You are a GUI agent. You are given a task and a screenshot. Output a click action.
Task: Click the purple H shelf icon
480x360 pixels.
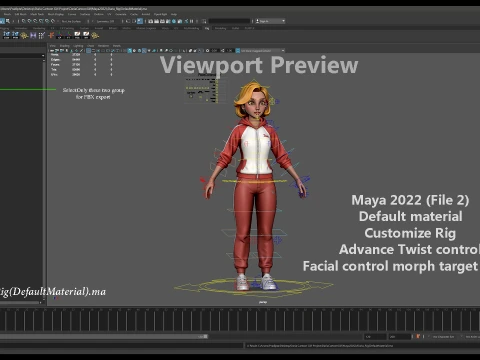33,35
